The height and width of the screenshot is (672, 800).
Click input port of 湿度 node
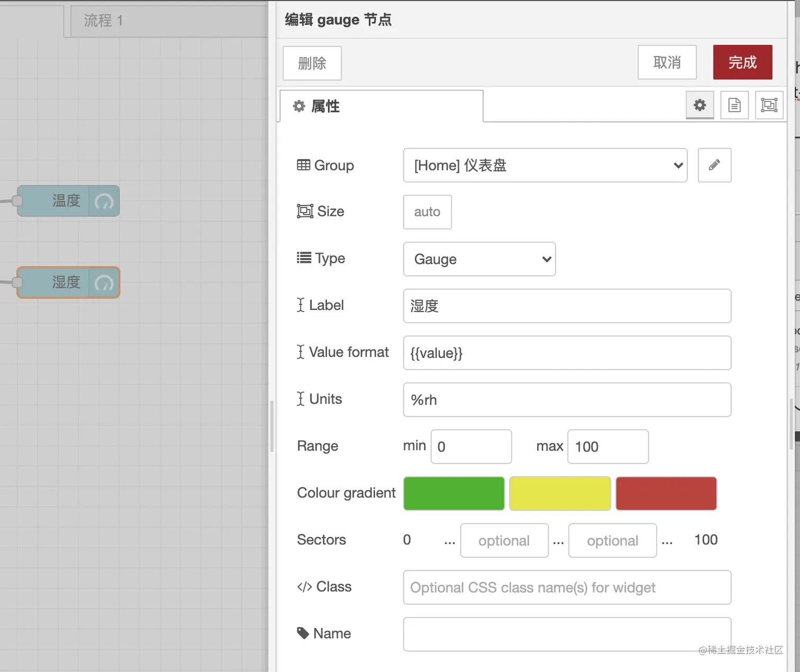17,282
